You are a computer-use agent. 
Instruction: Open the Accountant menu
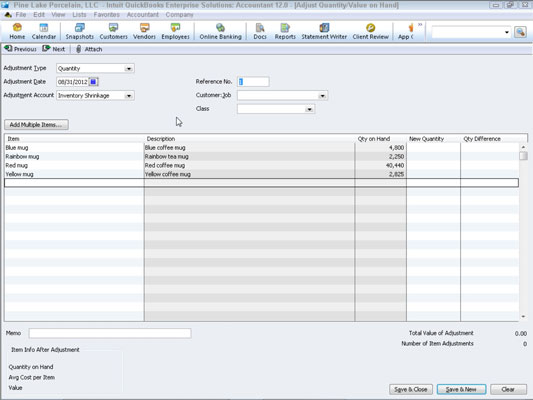tap(142, 15)
